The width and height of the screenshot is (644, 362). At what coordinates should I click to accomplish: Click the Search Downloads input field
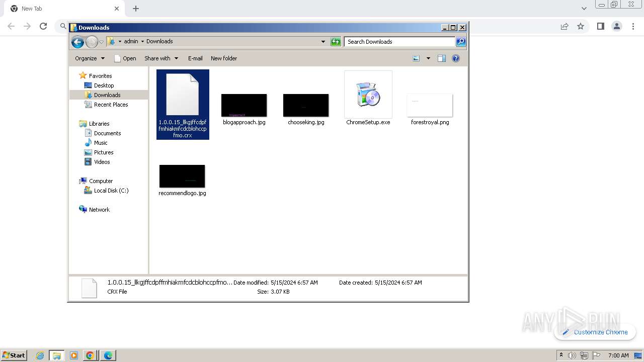tap(399, 42)
